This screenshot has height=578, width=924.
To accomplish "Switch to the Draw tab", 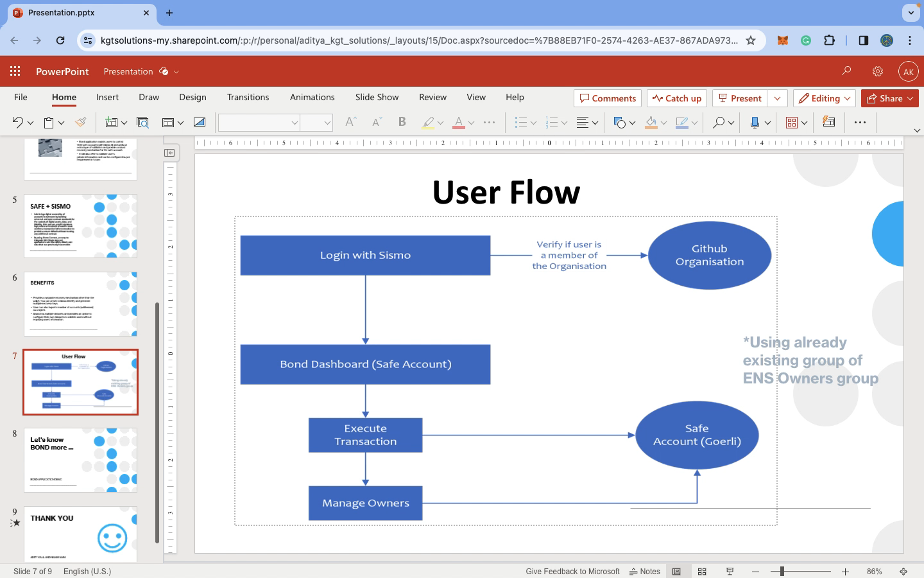I will (x=149, y=97).
